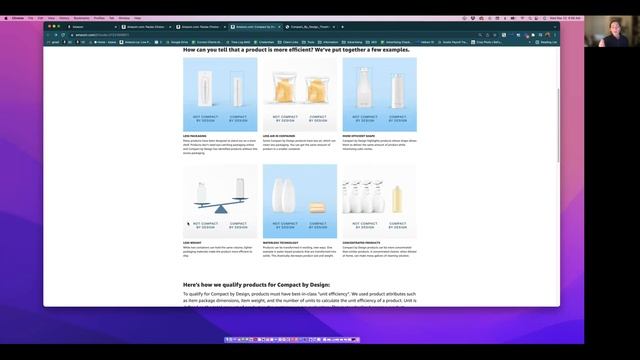
Task: Click the Wi-Fi icon in menu bar
Action: coord(522,18)
